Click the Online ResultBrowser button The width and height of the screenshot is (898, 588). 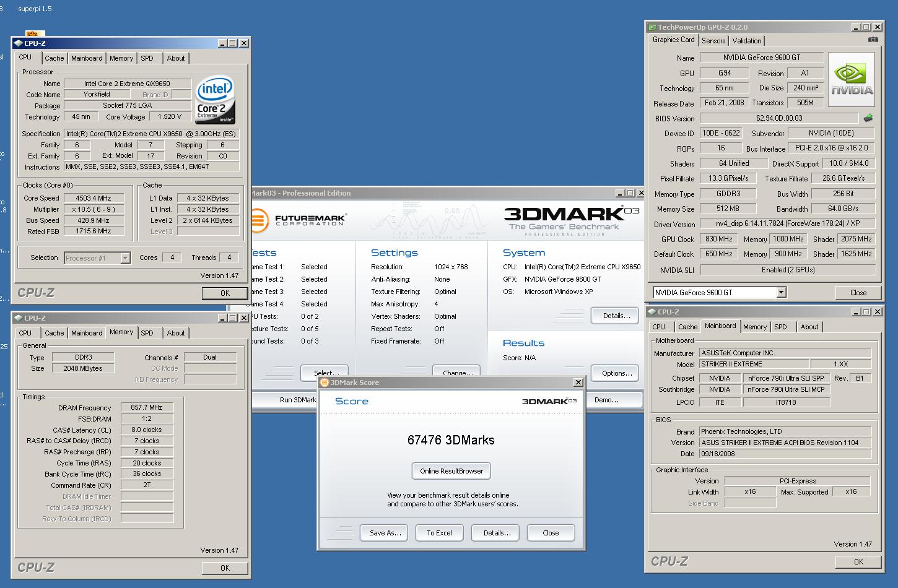click(x=451, y=471)
